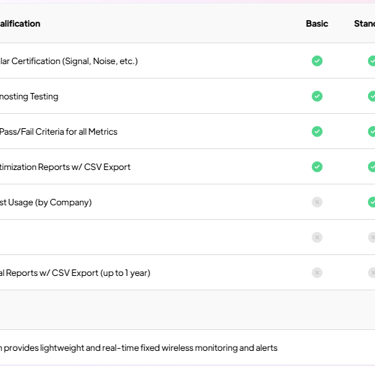The image size is (375, 366).
Task: Click Basic grey X for Reports up to 1 year
Action: tap(317, 273)
